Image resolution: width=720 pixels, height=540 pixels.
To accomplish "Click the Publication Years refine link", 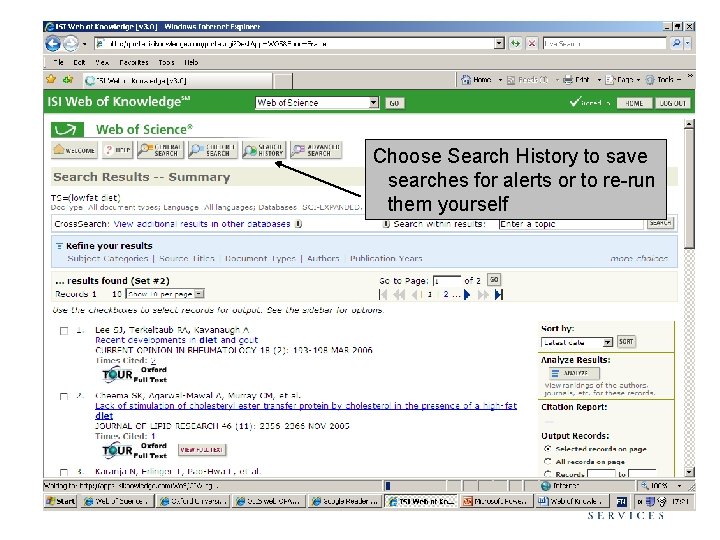I will point(386,259).
